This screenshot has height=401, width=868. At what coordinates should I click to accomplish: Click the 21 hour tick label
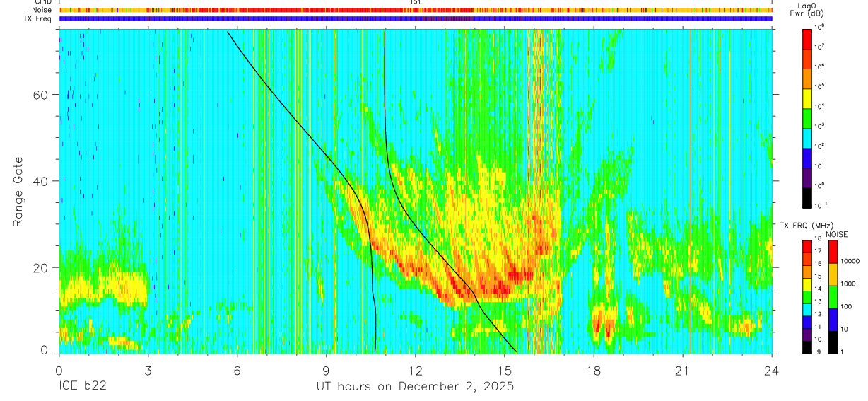click(683, 370)
